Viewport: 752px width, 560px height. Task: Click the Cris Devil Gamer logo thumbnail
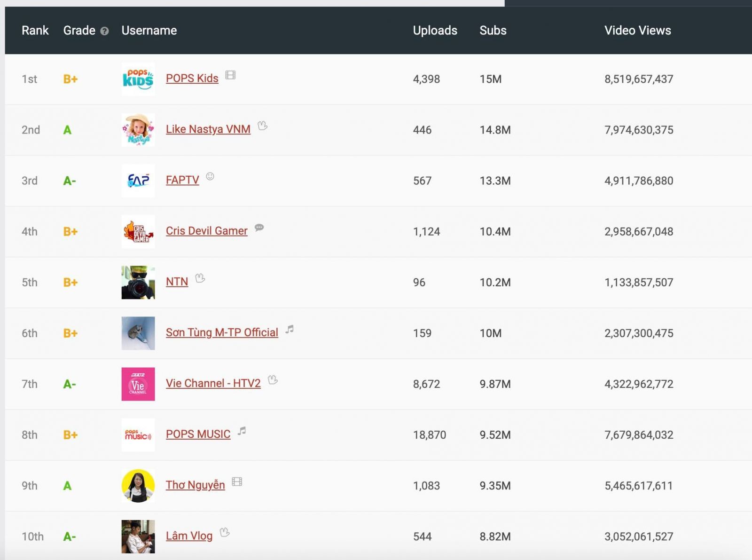[x=138, y=231]
